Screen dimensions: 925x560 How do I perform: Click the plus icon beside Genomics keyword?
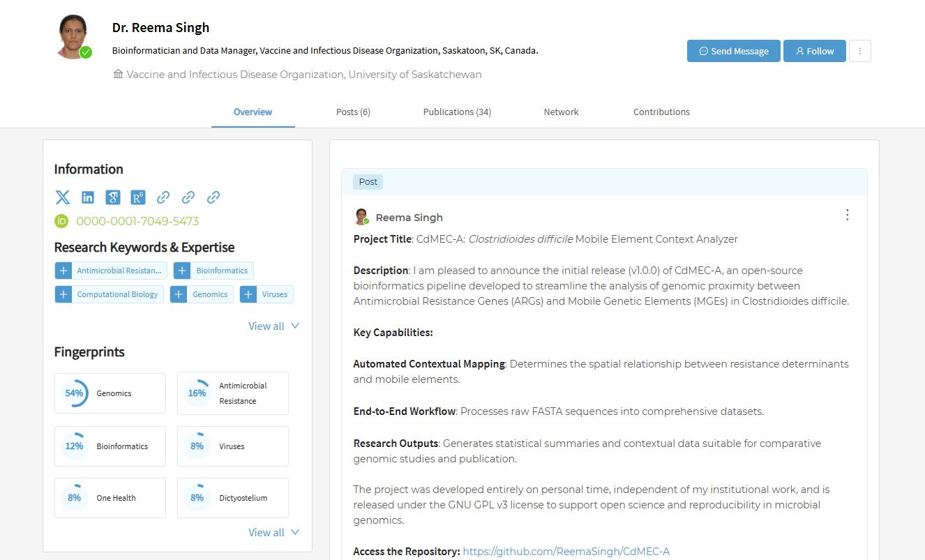point(179,294)
